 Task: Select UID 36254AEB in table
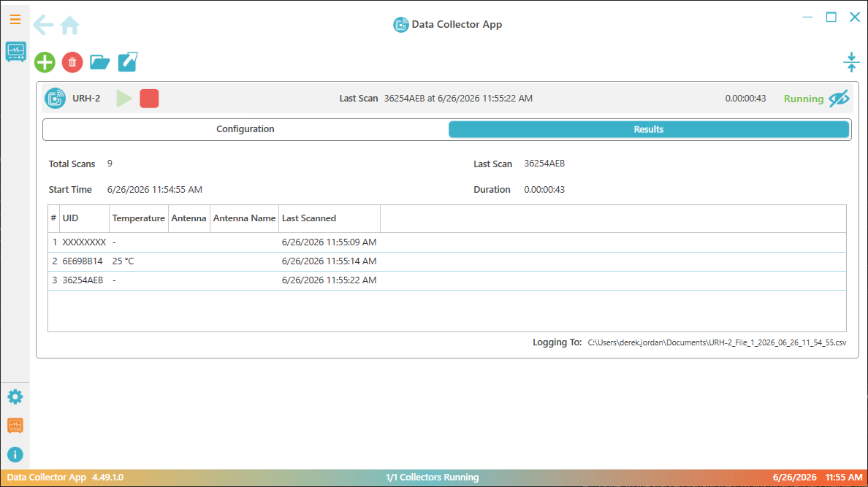click(83, 280)
